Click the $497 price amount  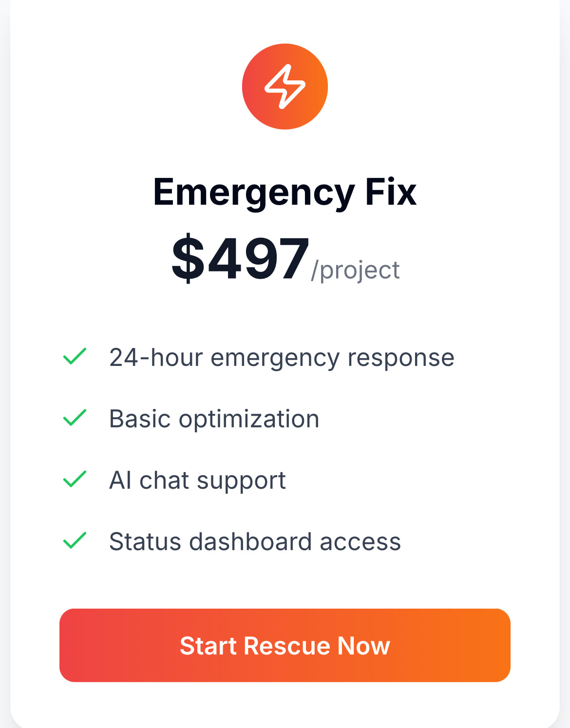241,258
